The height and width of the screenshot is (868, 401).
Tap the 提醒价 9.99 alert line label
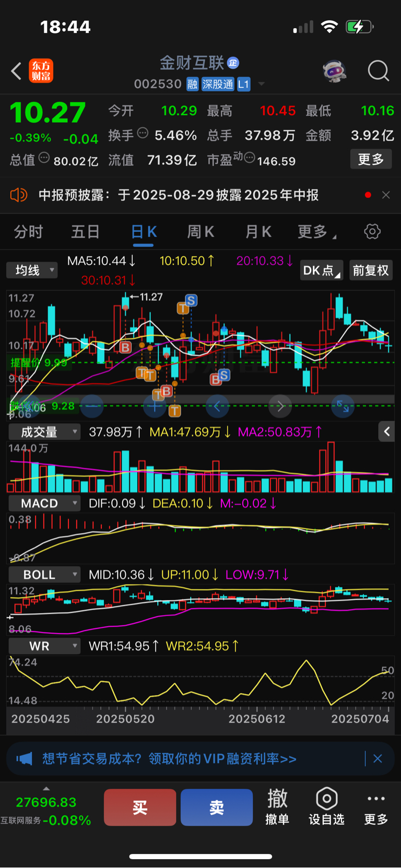pyautogui.click(x=39, y=362)
